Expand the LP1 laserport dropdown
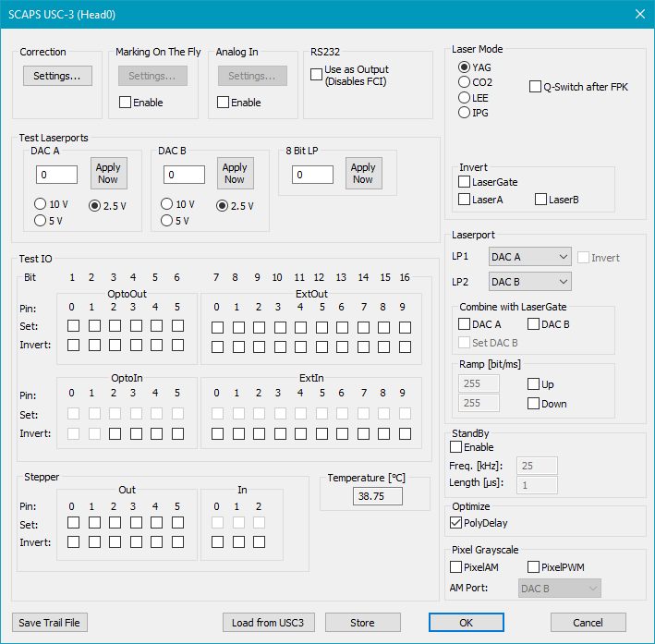 [529, 257]
